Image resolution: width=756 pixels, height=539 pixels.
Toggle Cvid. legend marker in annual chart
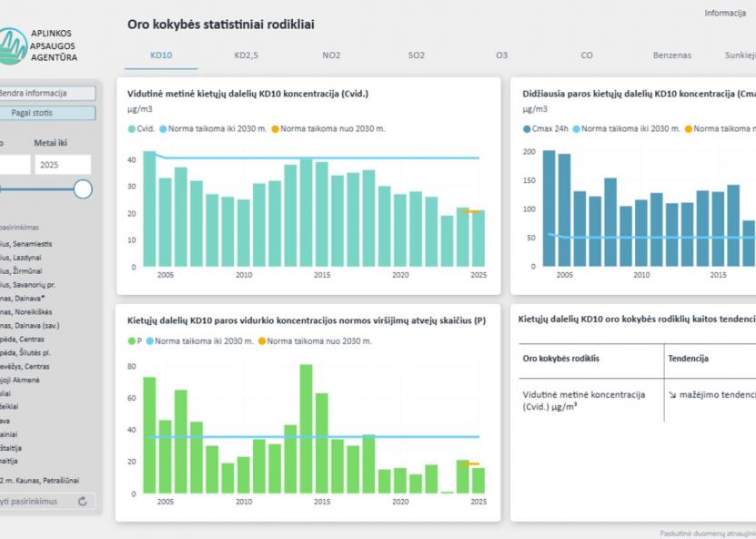pyautogui.click(x=132, y=129)
